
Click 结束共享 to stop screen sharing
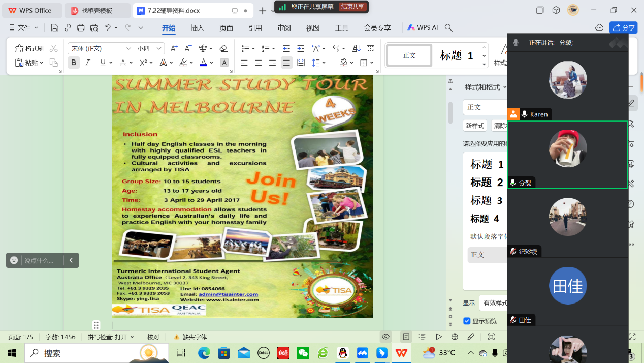click(x=352, y=7)
